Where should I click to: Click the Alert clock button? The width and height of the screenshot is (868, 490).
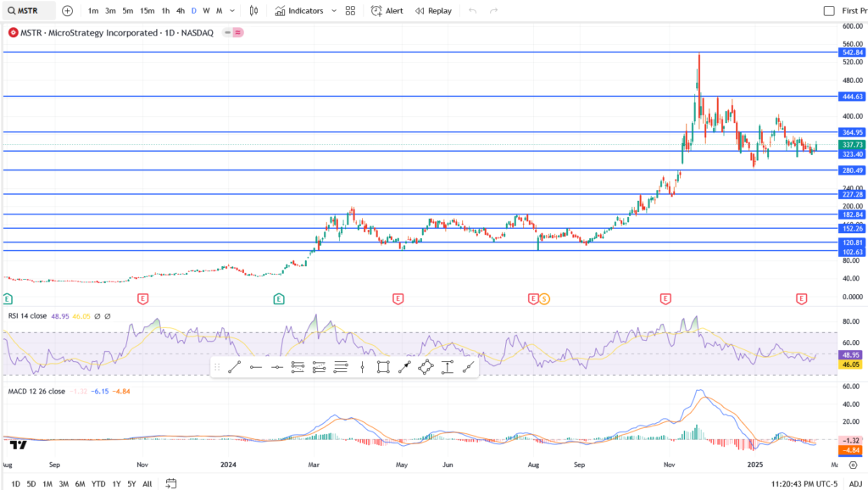click(x=387, y=11)
